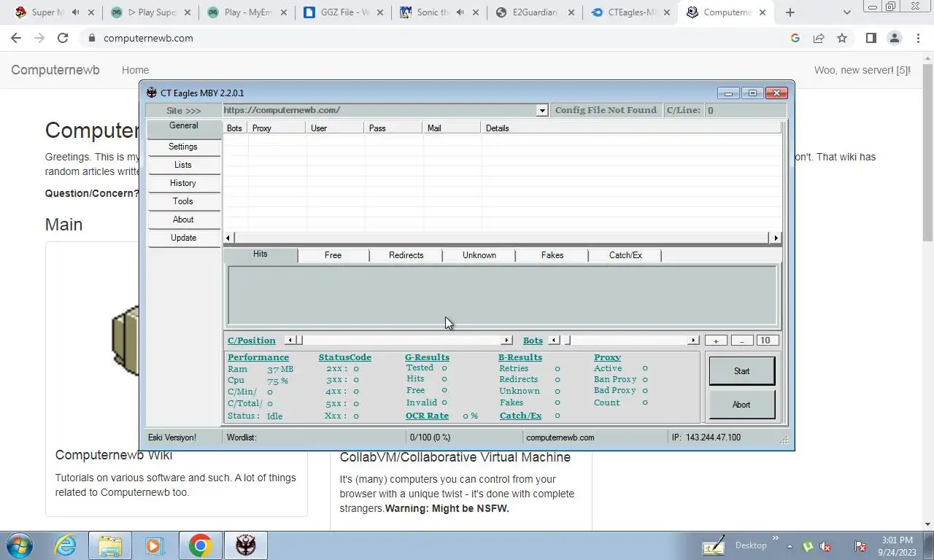Click the bot list scrollbar left arrow

click(228, 238)
